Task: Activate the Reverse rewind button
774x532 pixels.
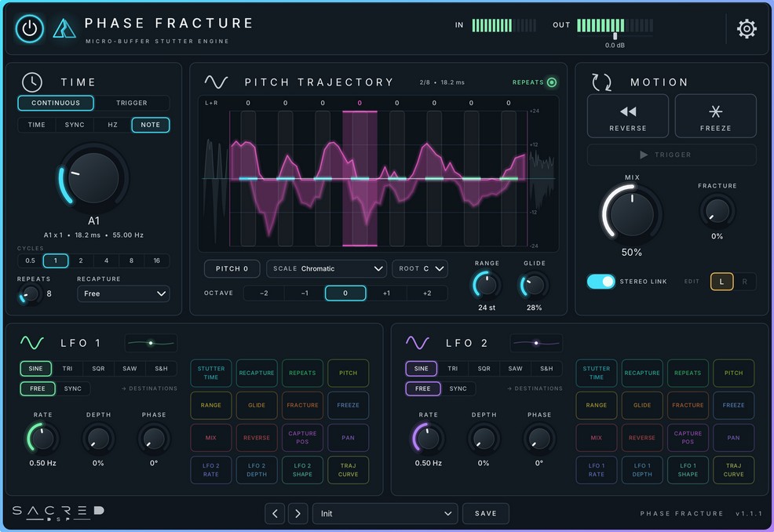Action: point(627,116)
